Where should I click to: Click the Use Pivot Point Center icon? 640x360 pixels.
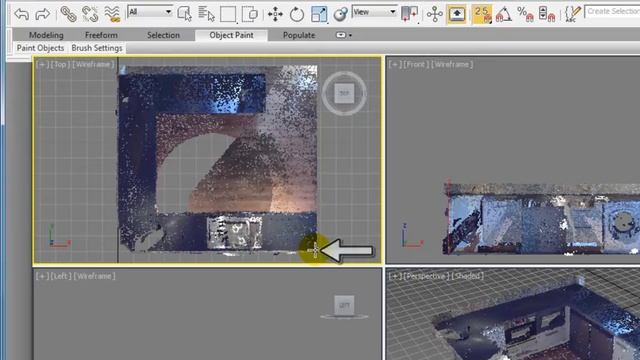(409, 14)
